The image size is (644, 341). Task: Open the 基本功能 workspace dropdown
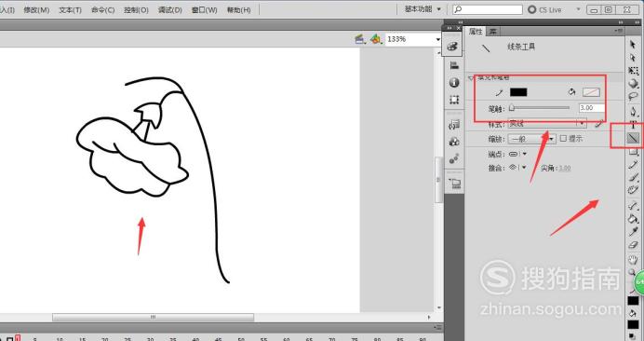click(x=423, y=9)
